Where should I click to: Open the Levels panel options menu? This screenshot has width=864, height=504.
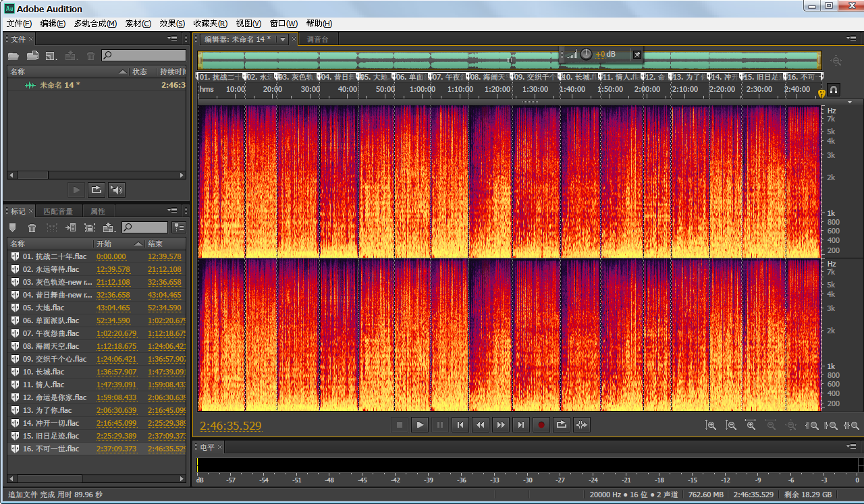(x=852, y=447)
